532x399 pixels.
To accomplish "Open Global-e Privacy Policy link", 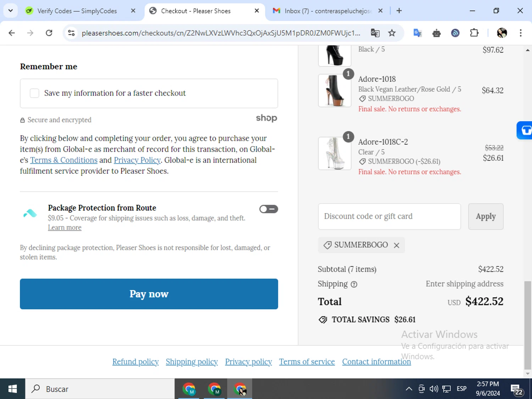I will tap(137, 160).
